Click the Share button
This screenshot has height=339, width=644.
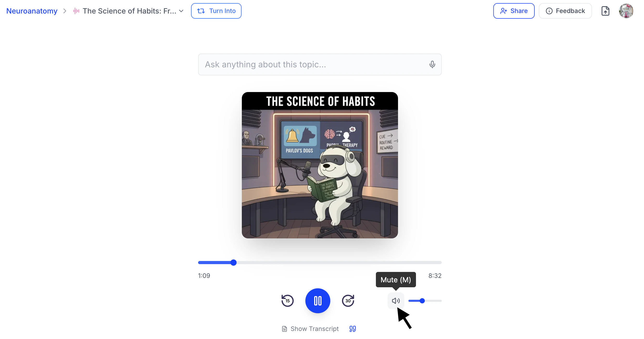tap(514, 11)
